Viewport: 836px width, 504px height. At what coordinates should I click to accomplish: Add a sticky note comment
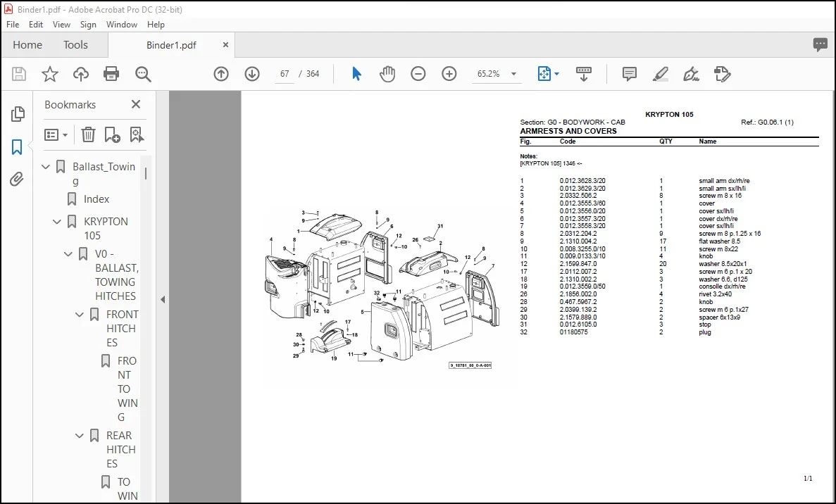pos(629,74)
